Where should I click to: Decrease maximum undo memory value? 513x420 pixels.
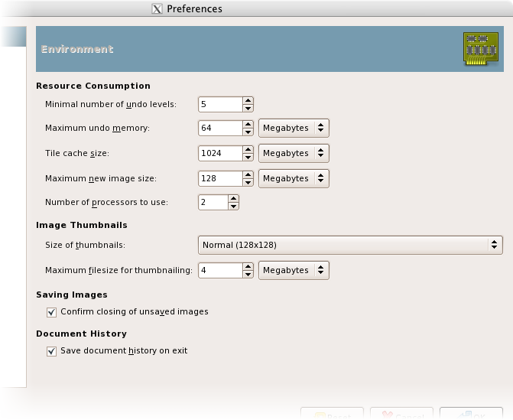pyautogui.click(x=248, y=132)
